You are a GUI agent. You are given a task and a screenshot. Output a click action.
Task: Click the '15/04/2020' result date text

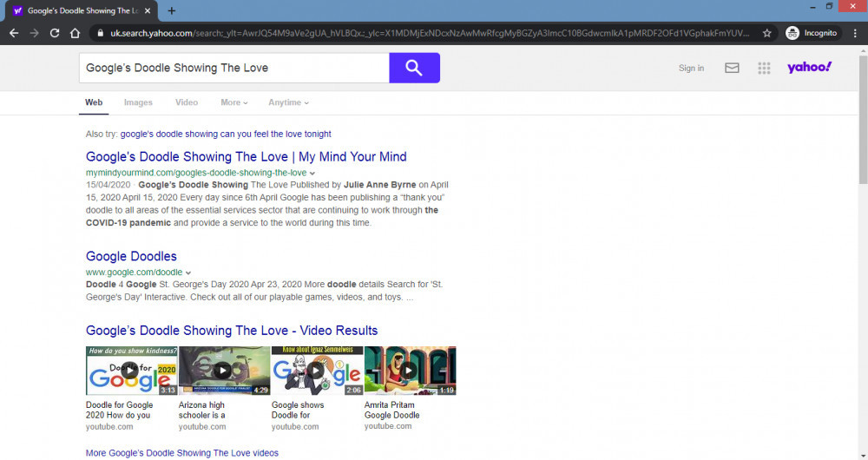[108, 185]
